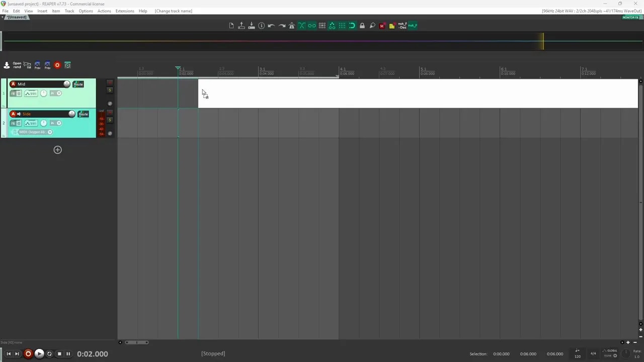This screenshot has height=362, width=644.
Task: Click the yellow S toolbar icon
Action: (x=392, y=26)
